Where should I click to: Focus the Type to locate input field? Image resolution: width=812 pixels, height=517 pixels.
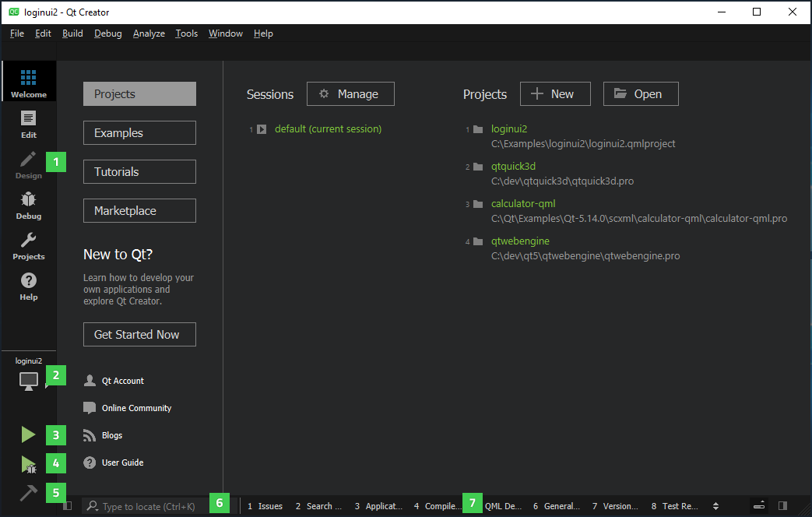click(149, 506)
